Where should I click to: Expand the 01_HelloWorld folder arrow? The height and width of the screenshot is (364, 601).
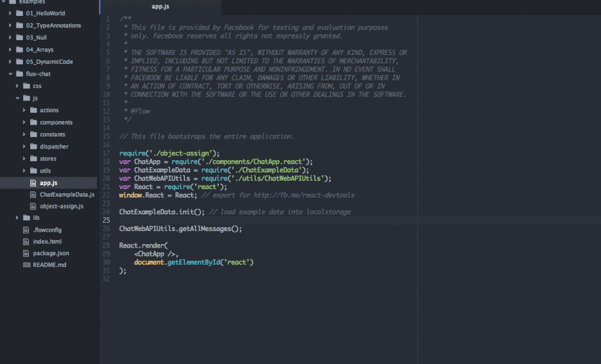tap(10, 14)
